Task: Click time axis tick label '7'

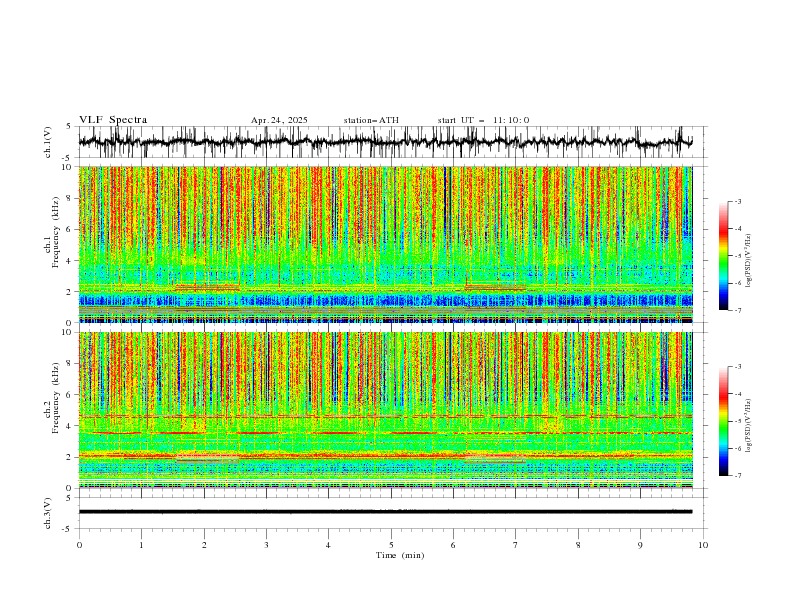Action: click(516, 545)
